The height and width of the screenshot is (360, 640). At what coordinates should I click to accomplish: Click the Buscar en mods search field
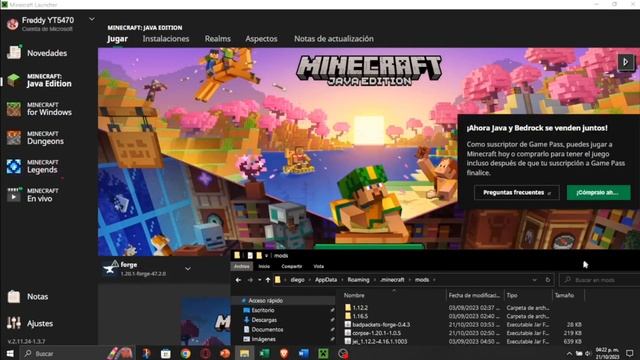[599, 280]
